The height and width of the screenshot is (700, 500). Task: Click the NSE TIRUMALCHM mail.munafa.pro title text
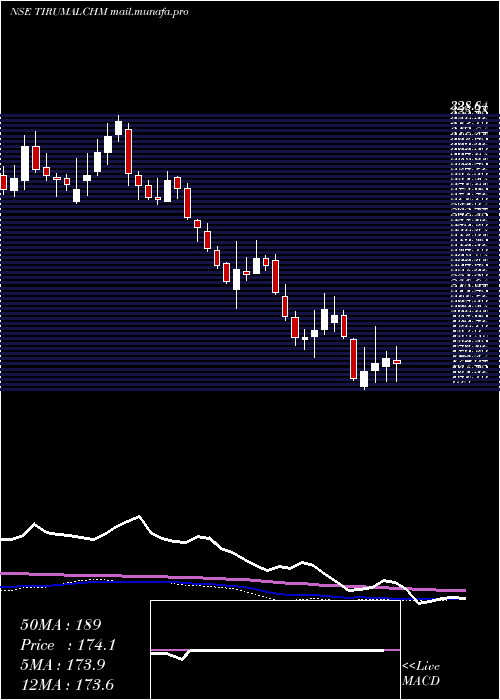99,12
